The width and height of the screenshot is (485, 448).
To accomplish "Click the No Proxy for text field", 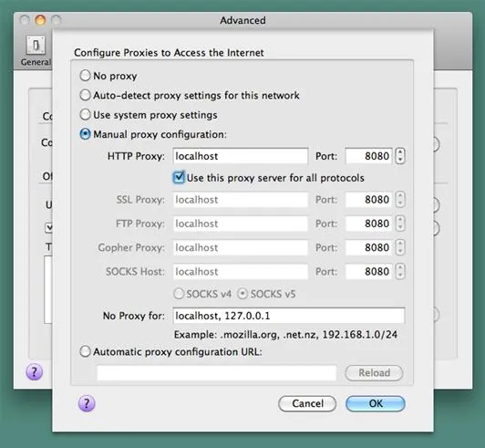I will coord(289,316).
